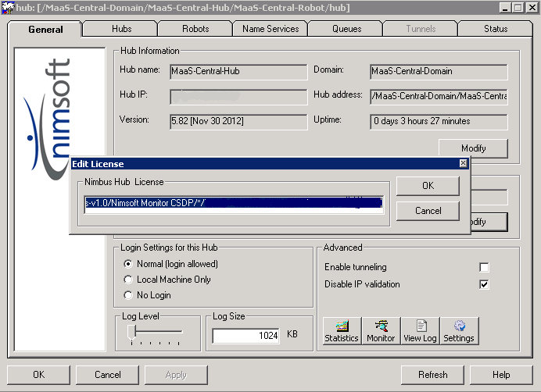Switch to the General tab
Screen dimensions: 541x392
pos(45,30)
